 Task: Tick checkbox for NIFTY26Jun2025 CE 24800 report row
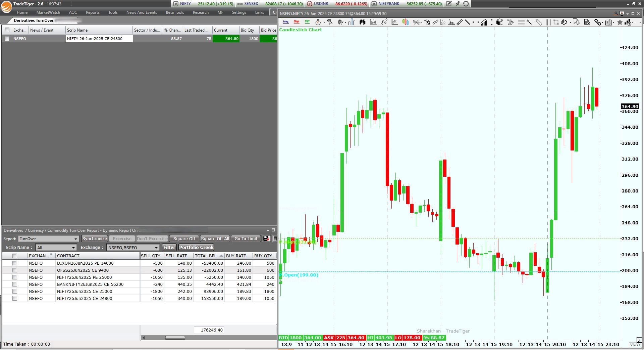(15, 298)
